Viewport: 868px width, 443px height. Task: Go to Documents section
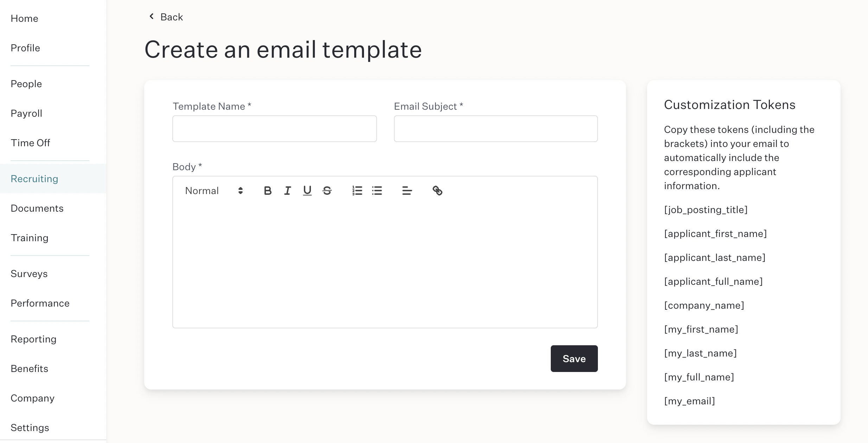[37, 208]
